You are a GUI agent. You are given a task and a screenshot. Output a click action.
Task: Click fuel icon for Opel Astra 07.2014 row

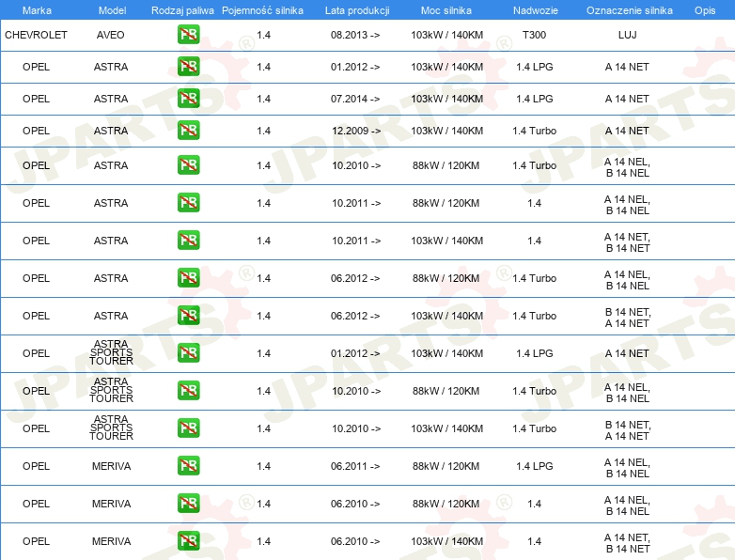[x=188, y=99]
